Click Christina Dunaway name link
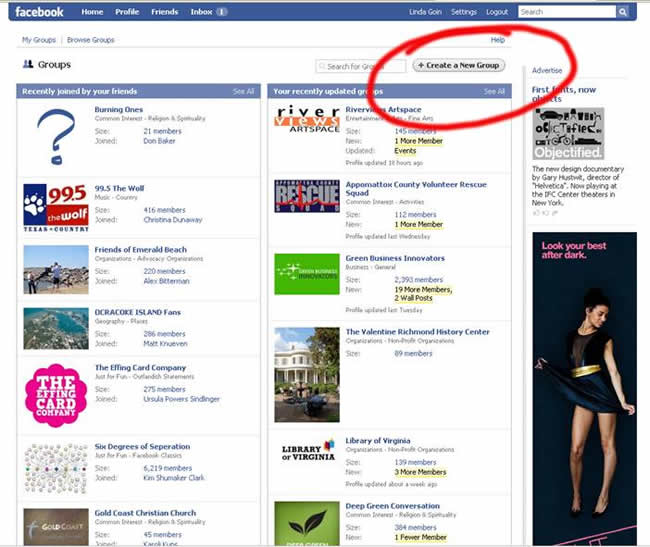 (173, 220)
